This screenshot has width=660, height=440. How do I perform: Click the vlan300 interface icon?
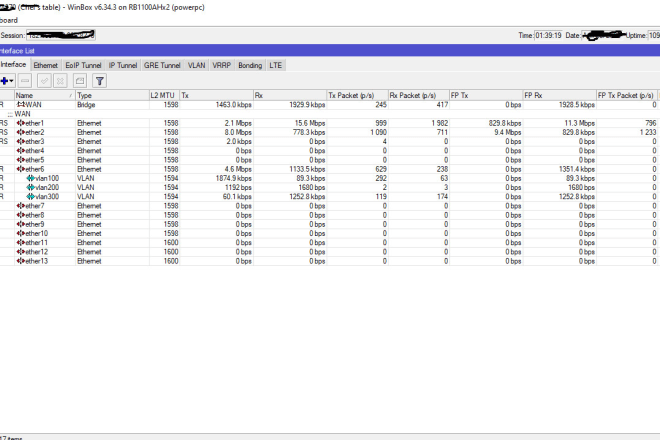click(31, 197)
